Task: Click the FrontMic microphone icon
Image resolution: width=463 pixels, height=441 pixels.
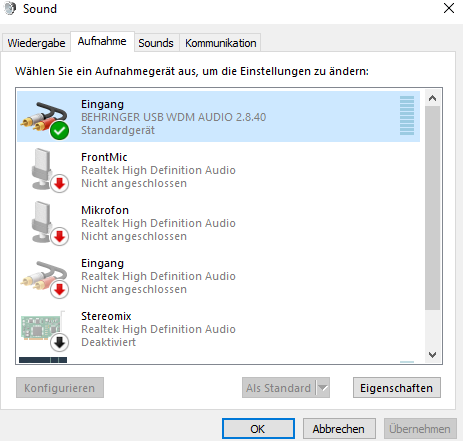Action: click(x=47, y=171)
